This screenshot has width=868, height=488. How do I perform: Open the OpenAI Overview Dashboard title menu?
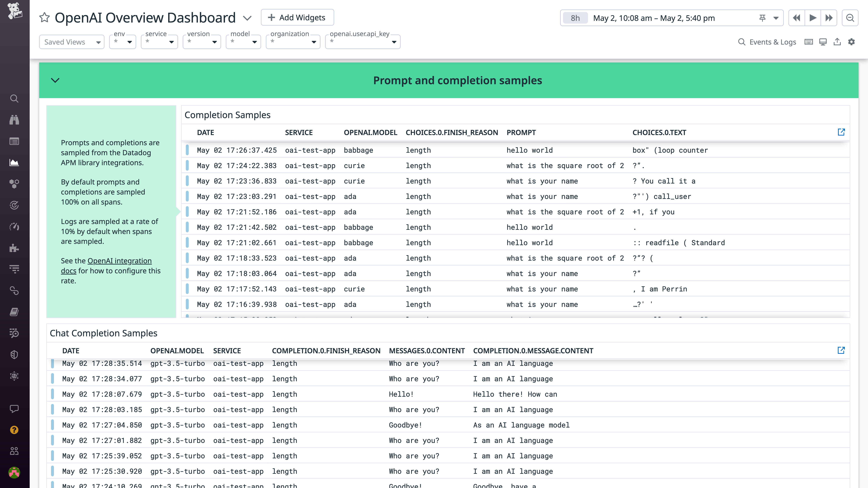[247, 18]
